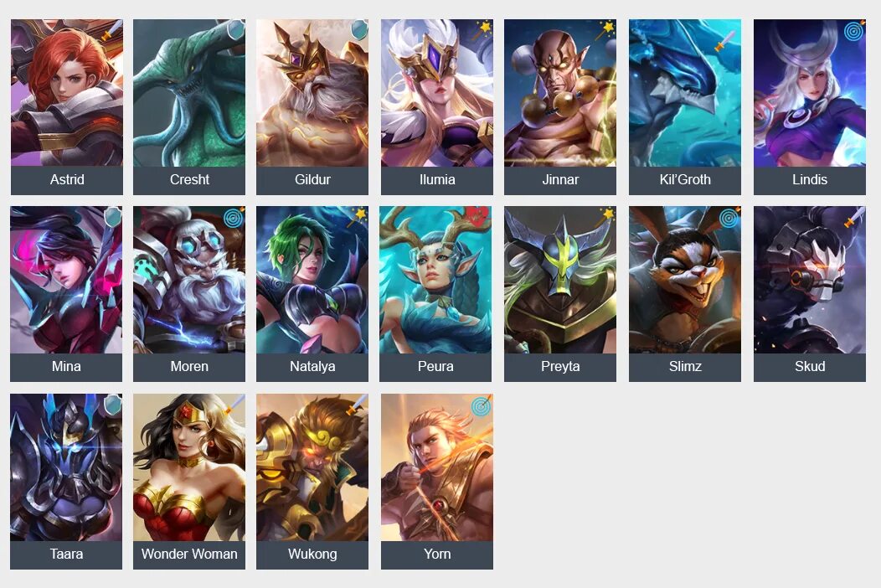Image resolution: width=881 pixels, height=588 pixels.
Task: Click the magic wand icon on Natalya's card
Action: (x=358, y=216)
